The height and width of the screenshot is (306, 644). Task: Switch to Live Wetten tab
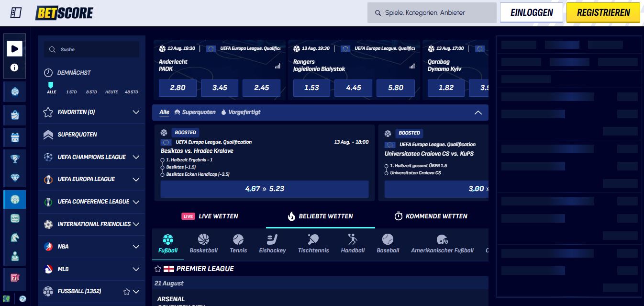210,216
